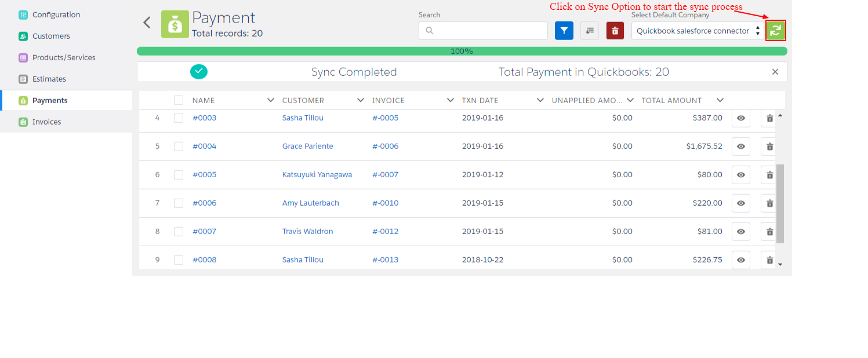Focus the Search input field
Screen dimensions: 868x358
click(x=483, y=31)
